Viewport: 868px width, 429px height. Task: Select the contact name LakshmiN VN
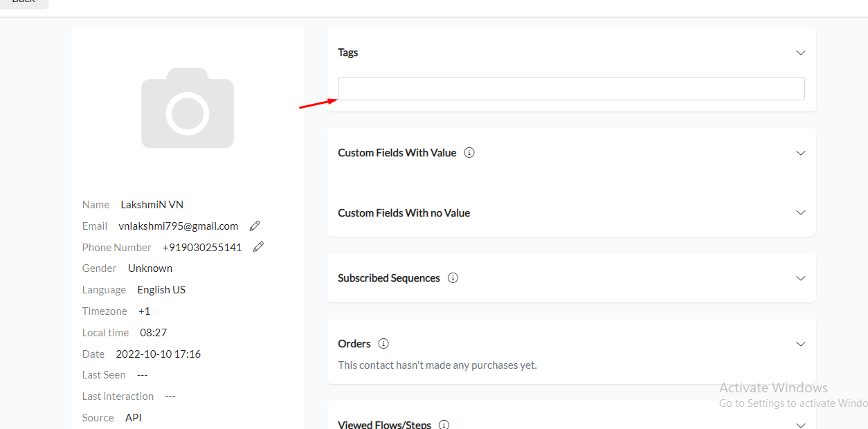pyautogui.click(x=152, y=204)
